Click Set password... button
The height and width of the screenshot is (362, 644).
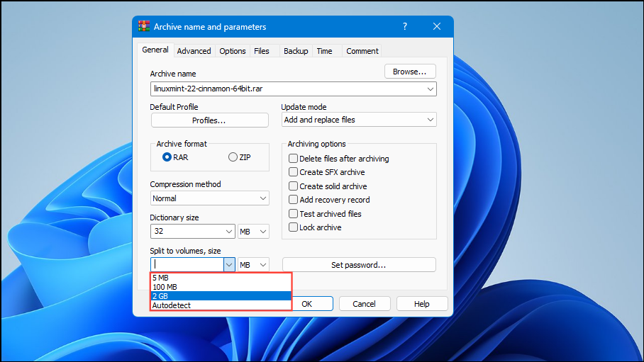click(x=359, y=265)
